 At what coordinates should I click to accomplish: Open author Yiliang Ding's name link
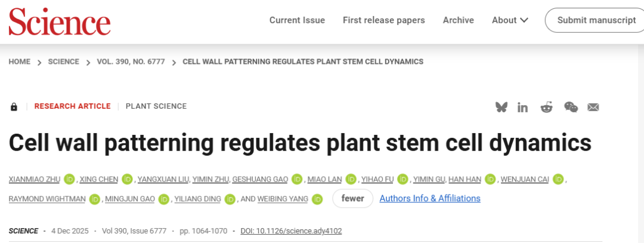coord(197,199)
